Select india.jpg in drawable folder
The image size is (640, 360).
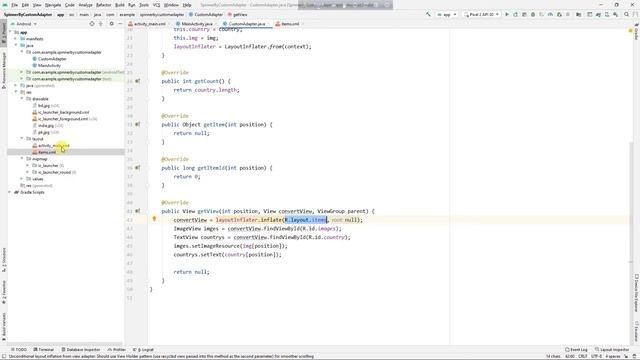(46, 125)
